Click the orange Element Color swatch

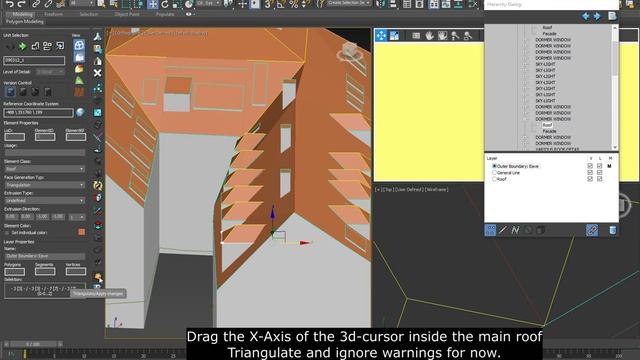(x=82, y=232)
